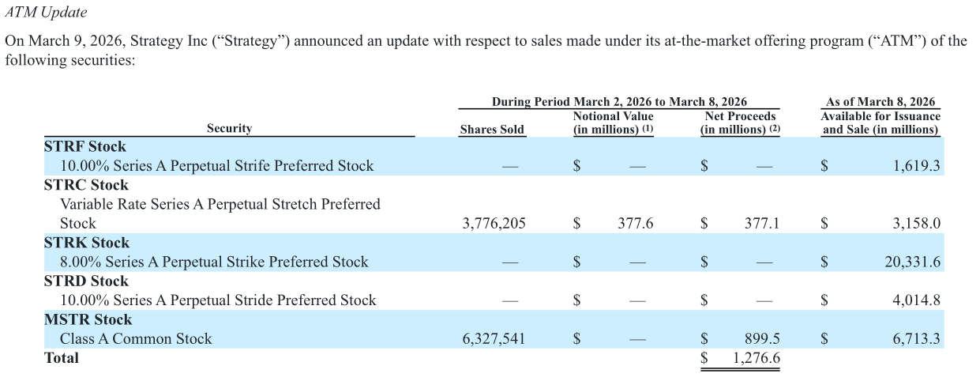Select the 1,619.3 available issuance value
Screen dimensions: 980x385
coord(917,166)
